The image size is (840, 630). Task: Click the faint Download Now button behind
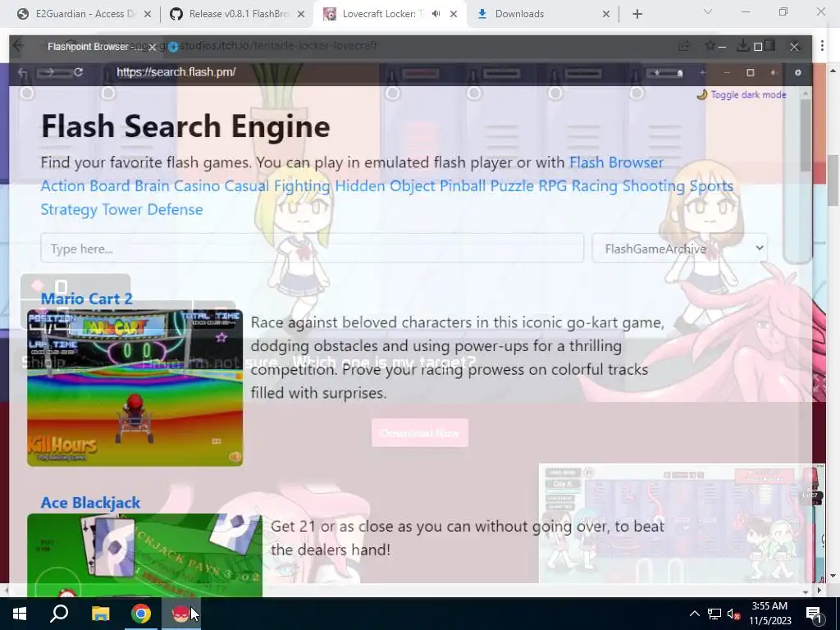(x=420, y=433)
